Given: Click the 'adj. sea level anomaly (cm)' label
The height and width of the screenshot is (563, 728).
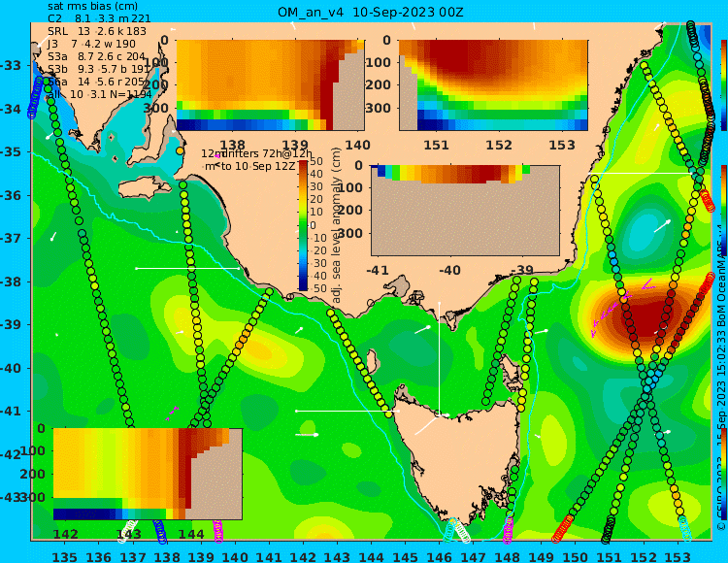Looking at the screenshot, I should tap(337, 225).
